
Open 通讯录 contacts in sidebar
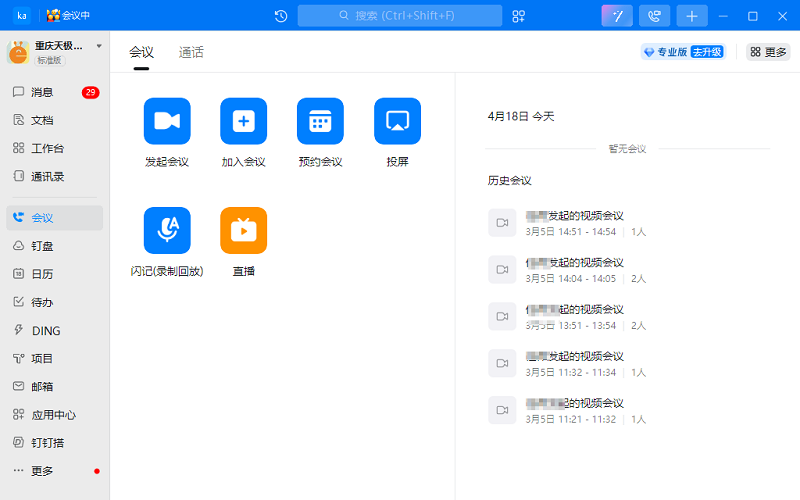55,177
